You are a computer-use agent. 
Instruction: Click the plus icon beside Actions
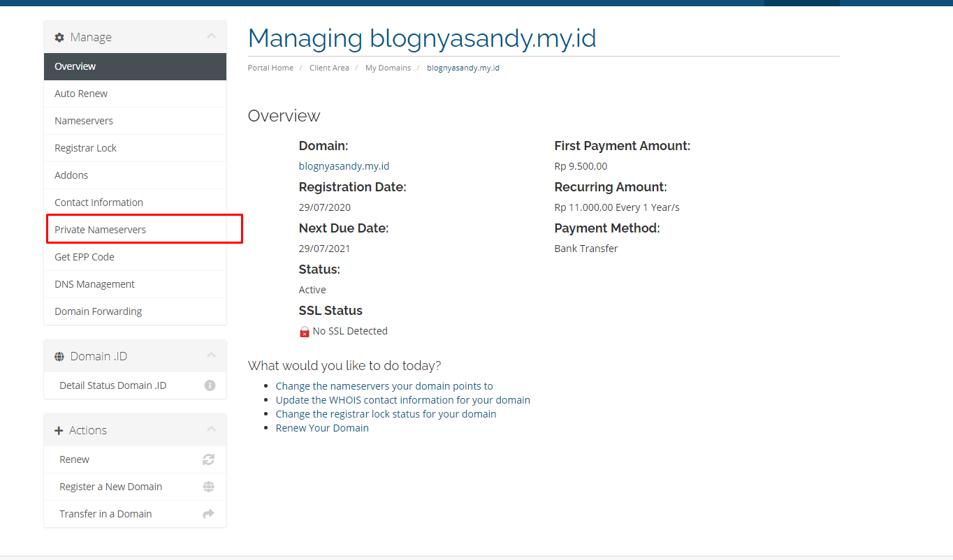(59, 431)
